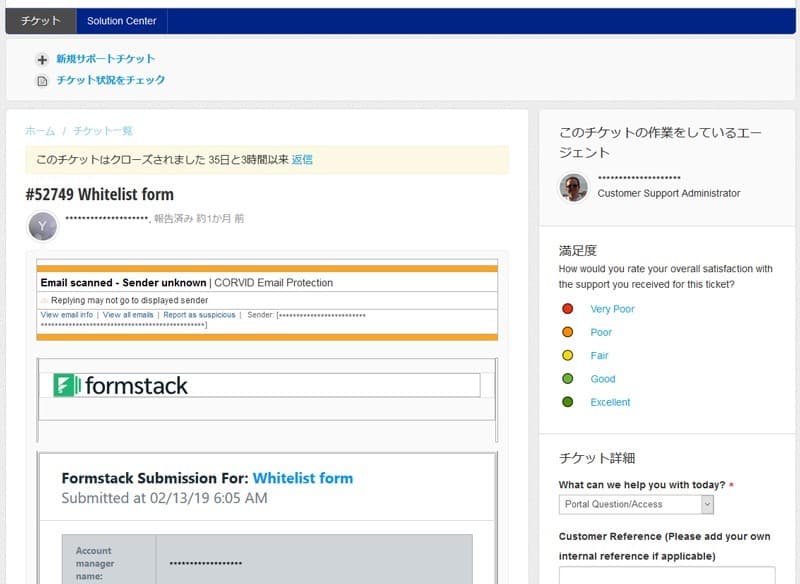This screenshot has height=584, width=800.
Task: Click the Account manager name cell
Action: pyautogui.click(x=109, y=561)
